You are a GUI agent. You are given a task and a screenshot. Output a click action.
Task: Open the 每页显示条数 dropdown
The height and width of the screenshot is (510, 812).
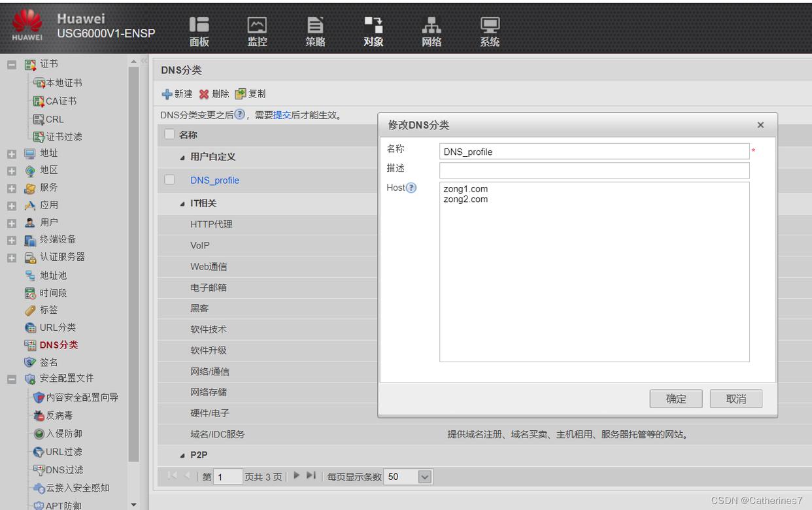point(425,477)
